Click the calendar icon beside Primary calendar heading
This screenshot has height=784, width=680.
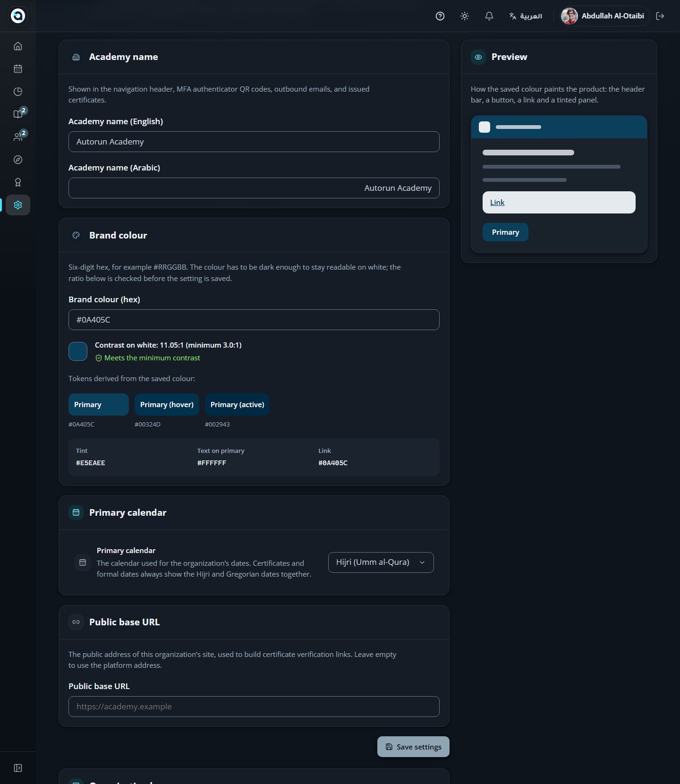point(76,512)
